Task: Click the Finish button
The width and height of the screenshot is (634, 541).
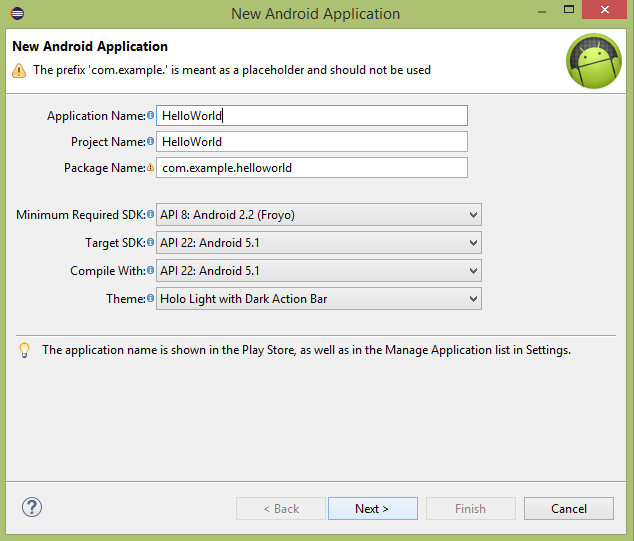Action: [470, 508]
